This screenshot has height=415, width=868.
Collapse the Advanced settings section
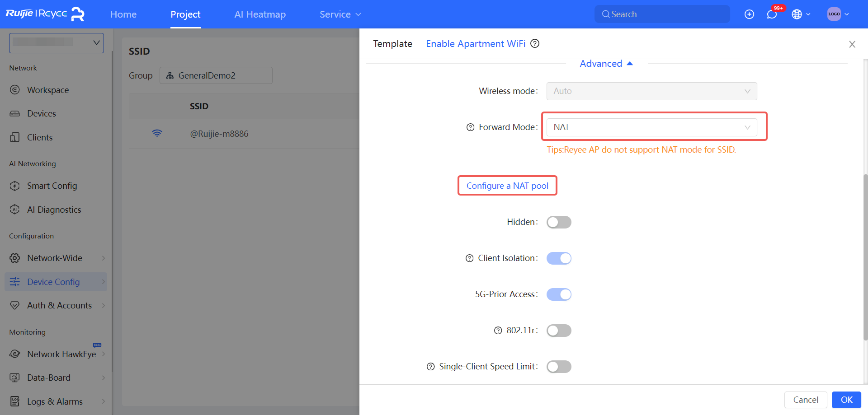click(x=606, y=63)
